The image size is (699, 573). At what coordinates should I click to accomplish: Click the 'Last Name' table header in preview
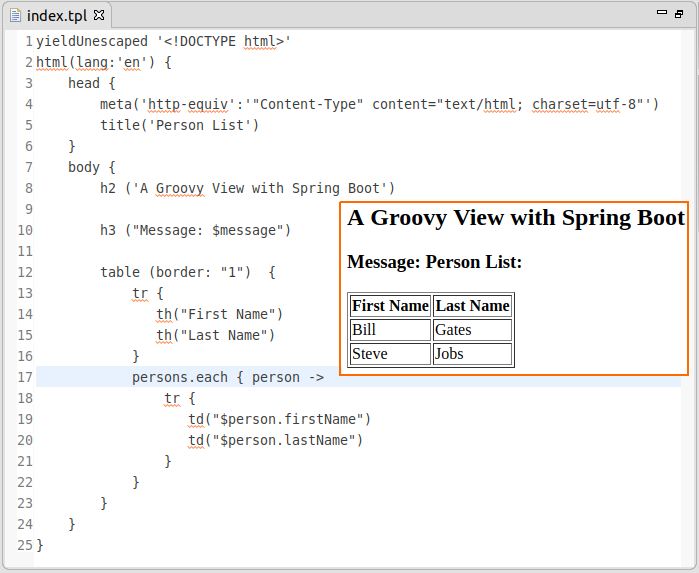coord(472,306)
